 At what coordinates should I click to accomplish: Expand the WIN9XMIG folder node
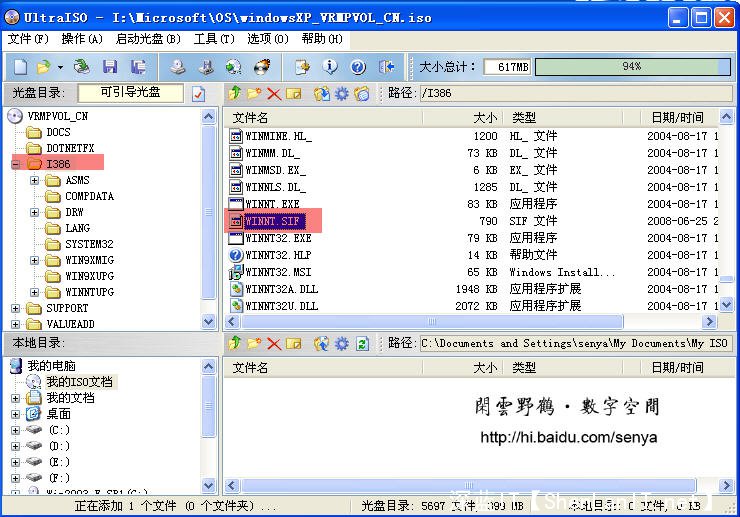(x=34, y=261)
